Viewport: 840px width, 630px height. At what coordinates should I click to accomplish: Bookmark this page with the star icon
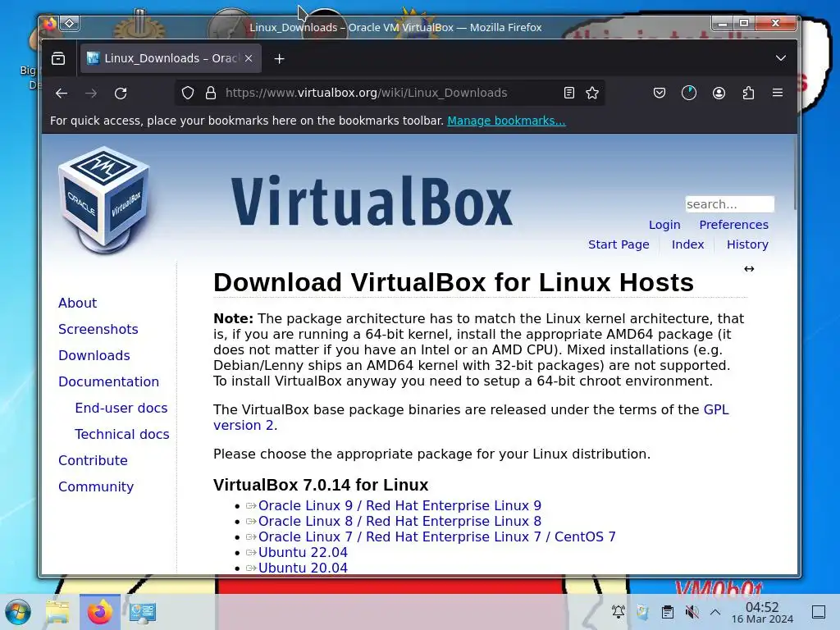592,93
